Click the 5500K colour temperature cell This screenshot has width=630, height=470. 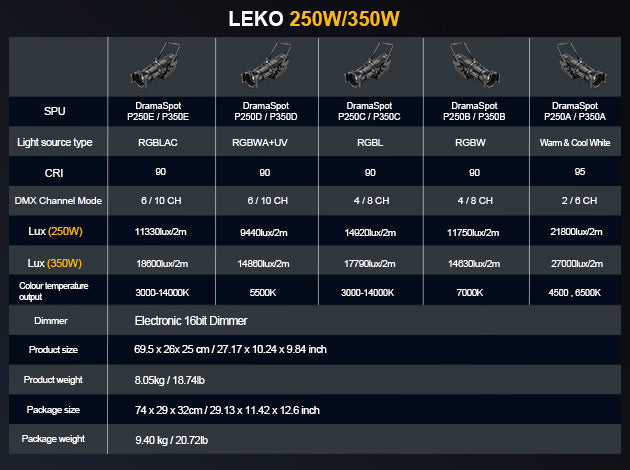265,293
